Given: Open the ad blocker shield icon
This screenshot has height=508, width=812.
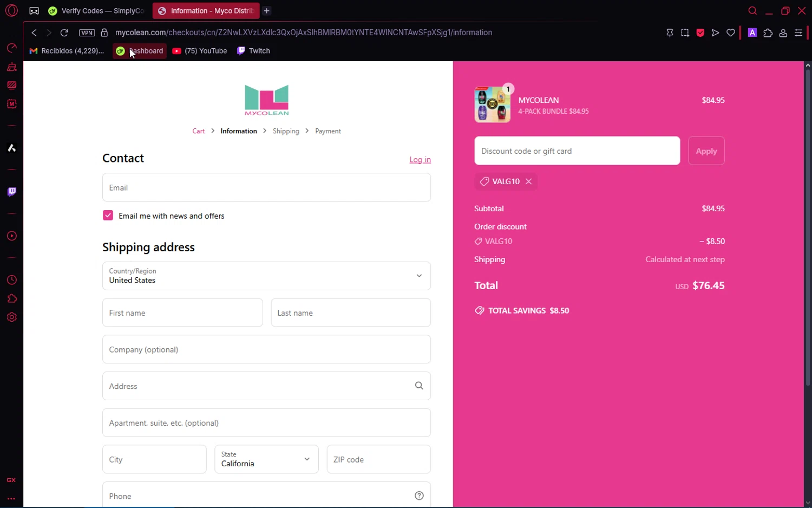Looking at the screenshot, I should [x=700, y=33].
